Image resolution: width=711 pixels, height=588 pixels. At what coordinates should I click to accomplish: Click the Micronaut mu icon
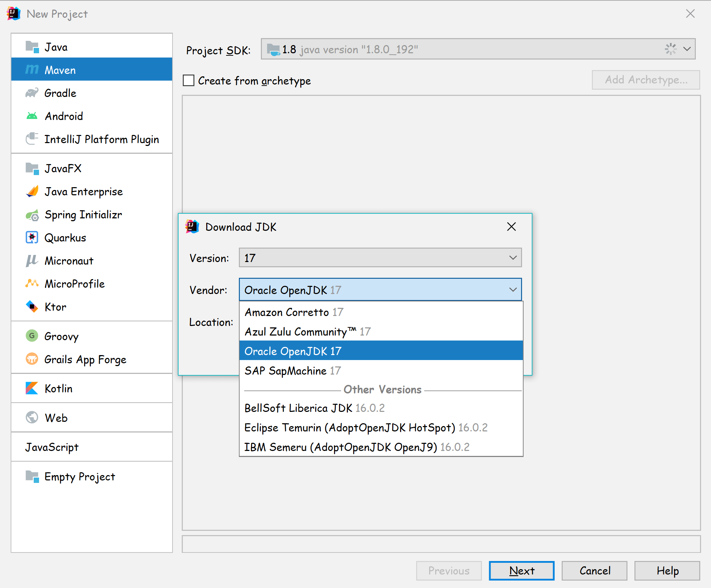(32, 261)
